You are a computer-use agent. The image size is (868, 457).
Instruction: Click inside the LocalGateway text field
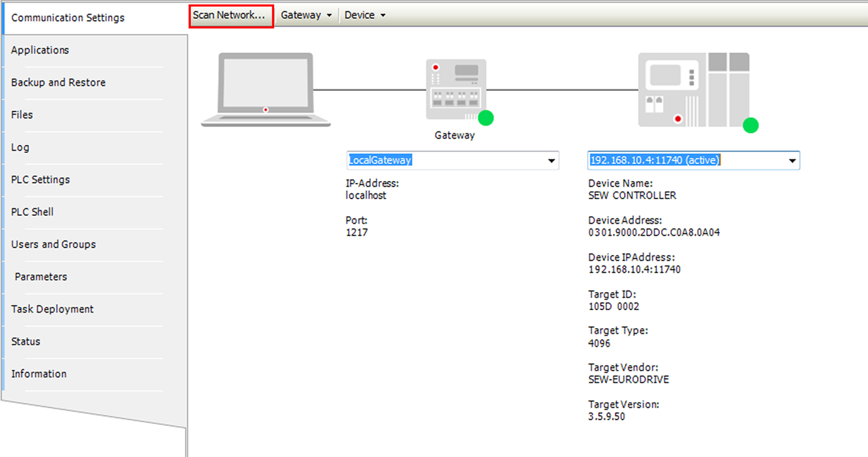point(445,160)
